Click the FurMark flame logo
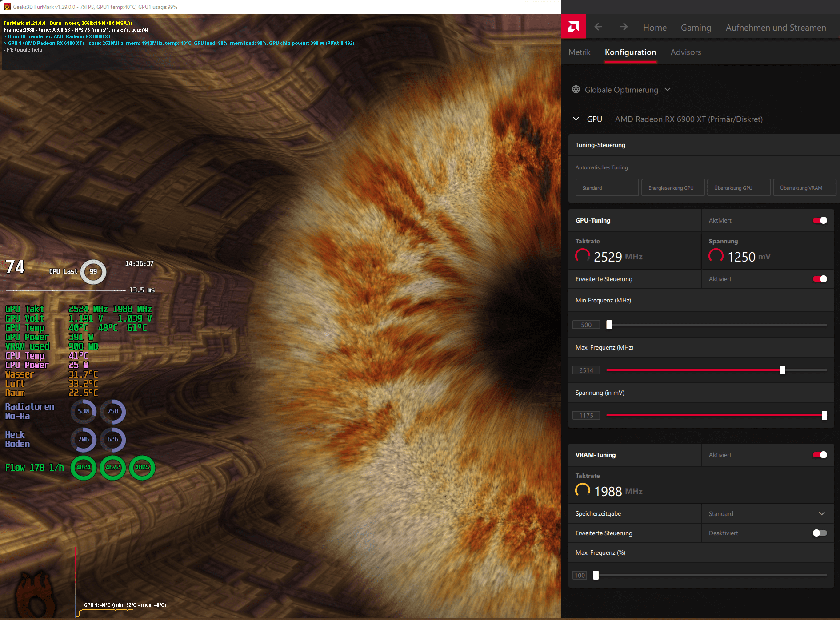The height and width of the screenshot is (620, 840). click(36, 594)
